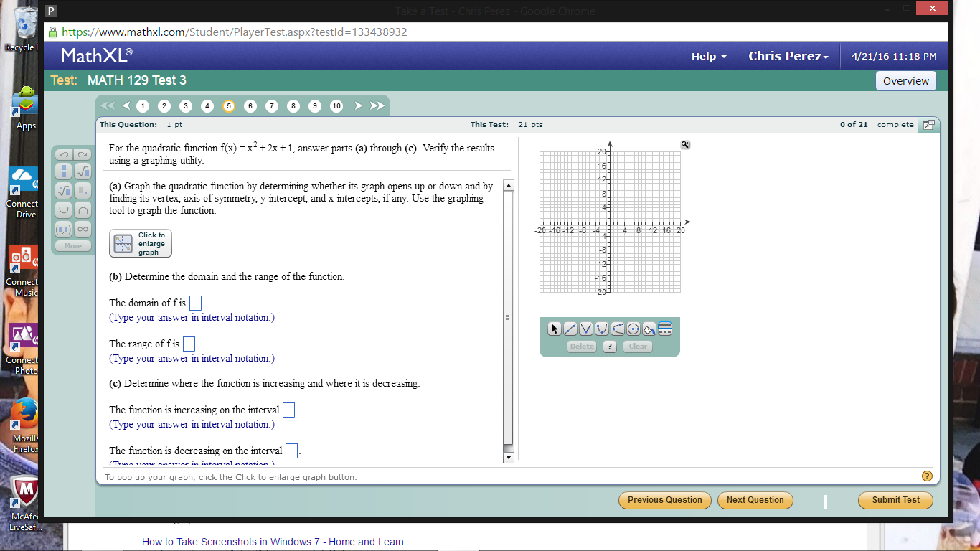Select the line segment graphing tool
This screenshot has width=980, height=551.
(x=570, y=329)
